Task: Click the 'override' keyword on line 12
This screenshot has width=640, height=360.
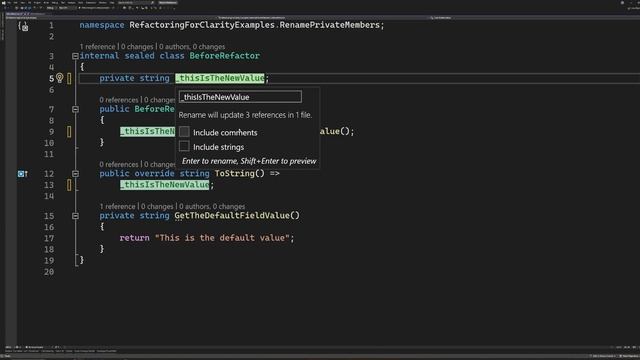Action: pyautogui.click(x=154, y=173)
